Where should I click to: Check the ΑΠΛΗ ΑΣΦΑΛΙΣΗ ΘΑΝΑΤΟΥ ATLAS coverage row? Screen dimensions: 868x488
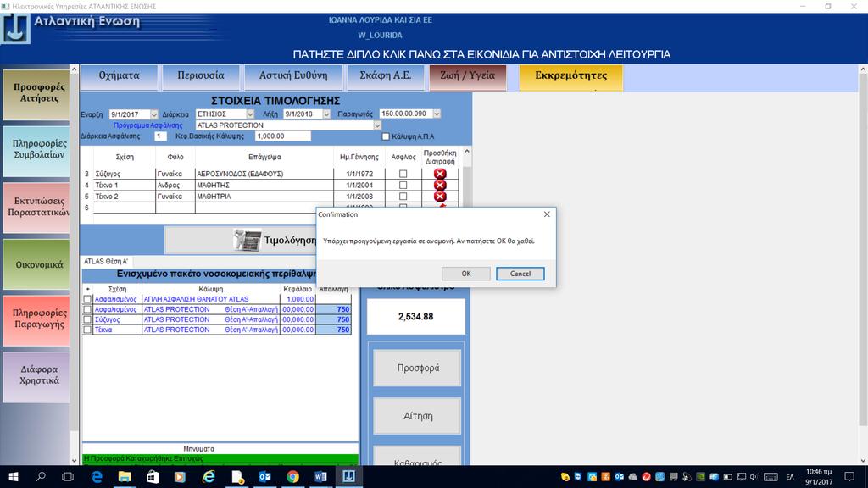[87, 299]
